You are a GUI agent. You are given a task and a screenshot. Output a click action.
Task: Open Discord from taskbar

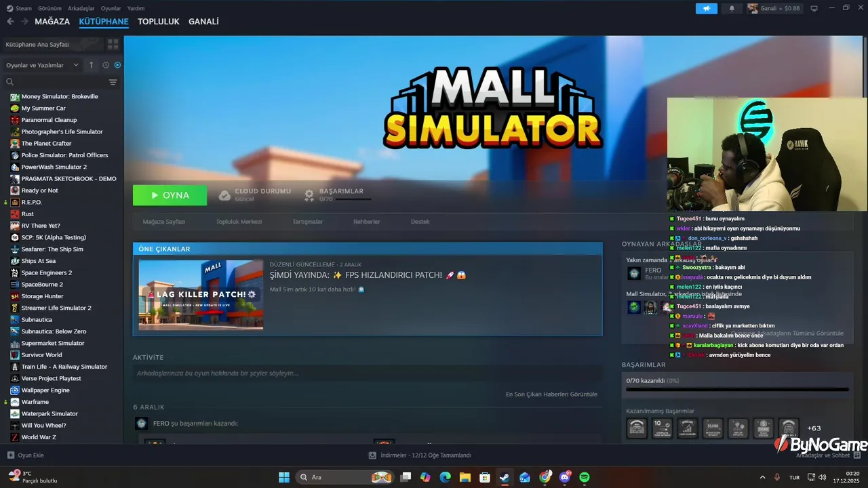coord(565,477)
